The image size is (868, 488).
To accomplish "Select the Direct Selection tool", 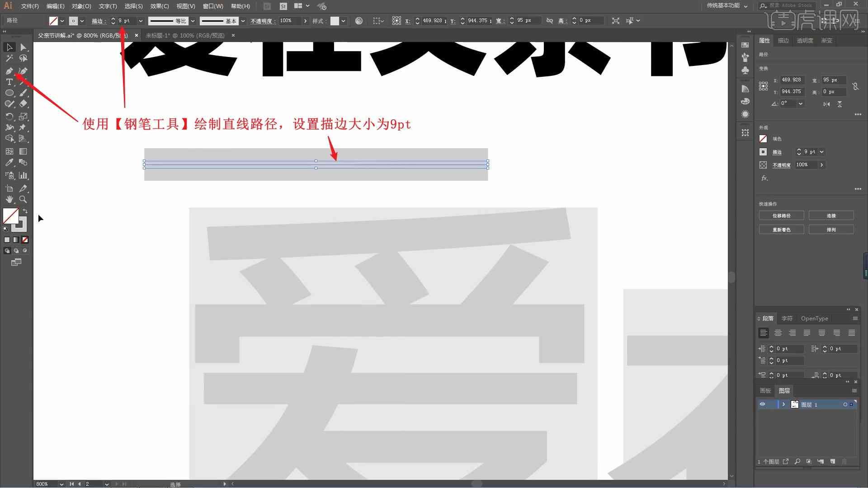I will coord(23,47).
